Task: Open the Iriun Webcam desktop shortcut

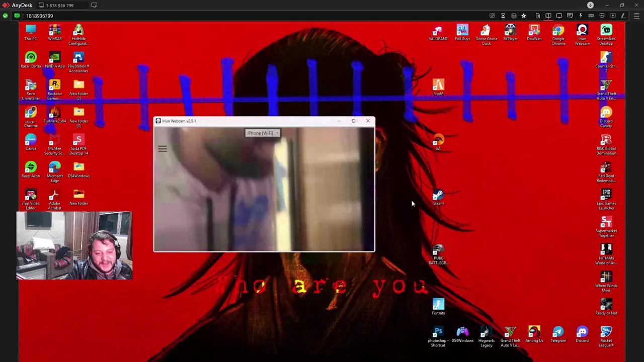Action: 582,35
